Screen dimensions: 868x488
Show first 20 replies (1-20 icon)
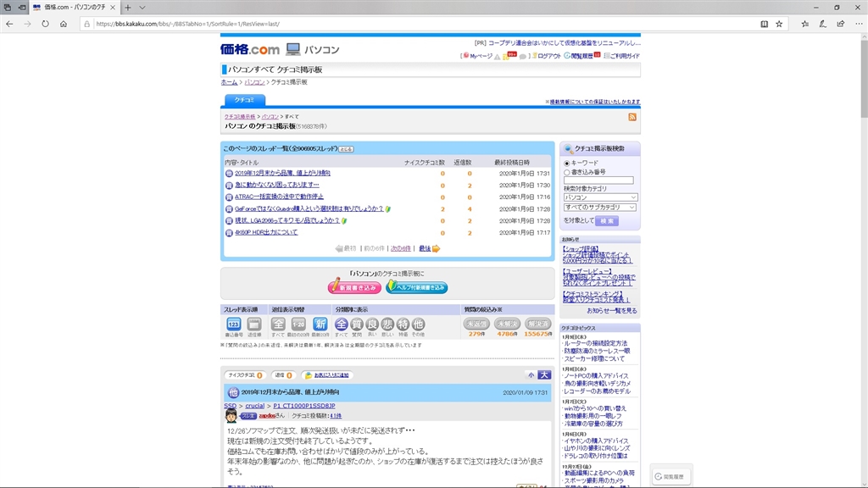click(299, 324)
